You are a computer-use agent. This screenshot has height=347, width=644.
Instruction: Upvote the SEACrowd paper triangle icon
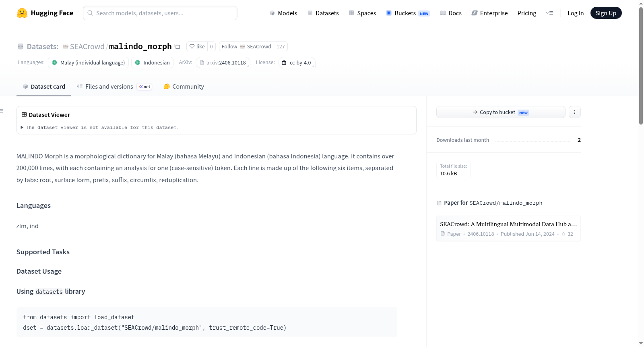tap(563, 234)
